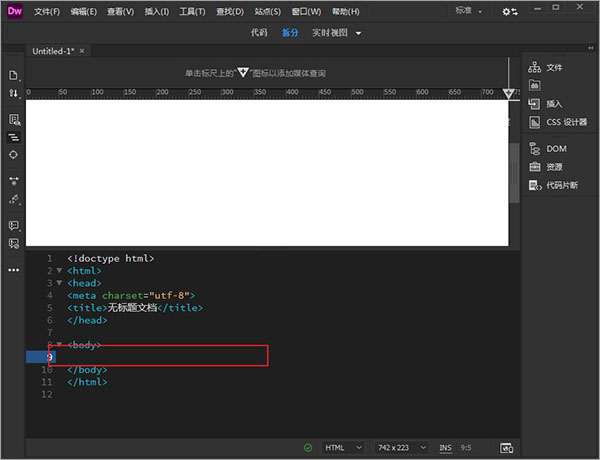Click the sync settings gear icon
The width and height of the screenshot is (600, 460).
[510, 12]
